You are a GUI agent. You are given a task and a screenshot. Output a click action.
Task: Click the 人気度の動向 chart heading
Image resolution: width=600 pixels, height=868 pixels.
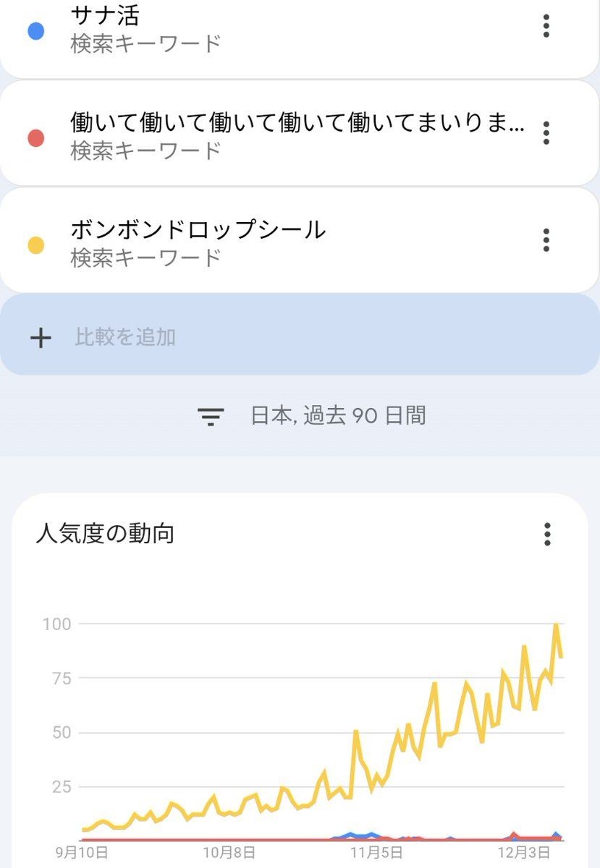(x=105, y=534)
